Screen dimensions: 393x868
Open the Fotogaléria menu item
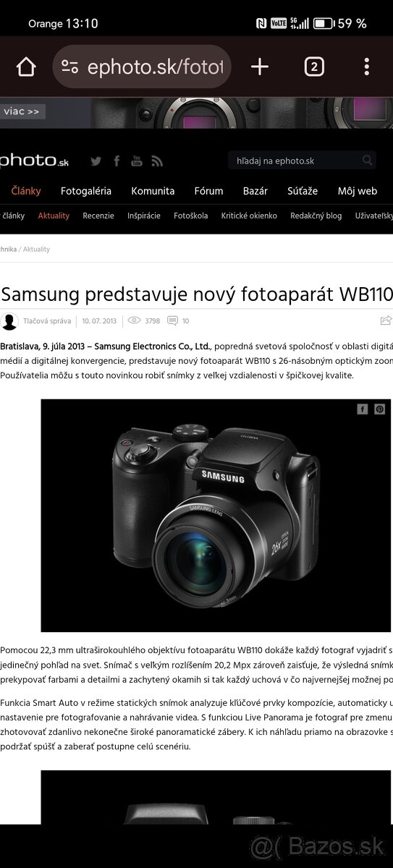tap(86, 191)
